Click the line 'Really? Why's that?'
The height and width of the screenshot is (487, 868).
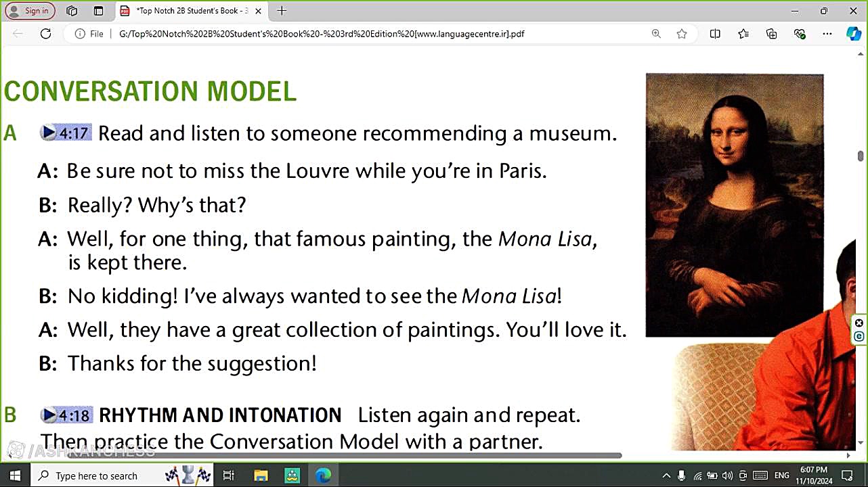click(156, 205)
